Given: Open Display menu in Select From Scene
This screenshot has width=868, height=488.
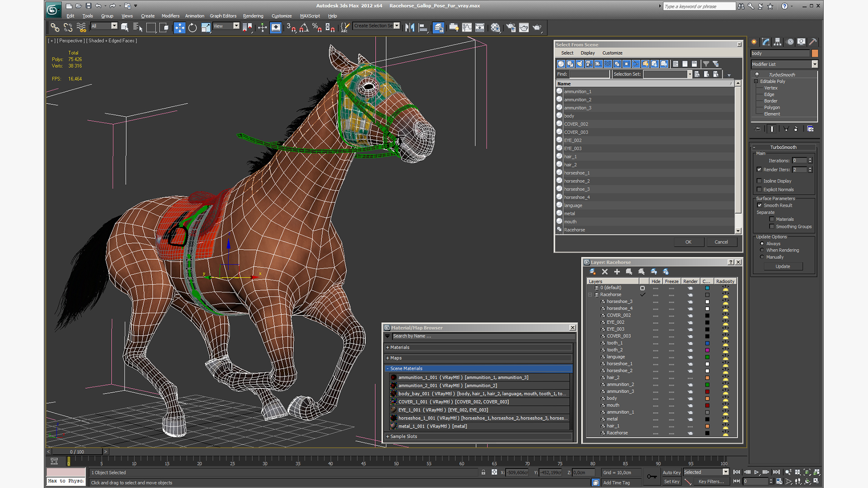Looking at the screenshot, I should (x=587, y=53).
